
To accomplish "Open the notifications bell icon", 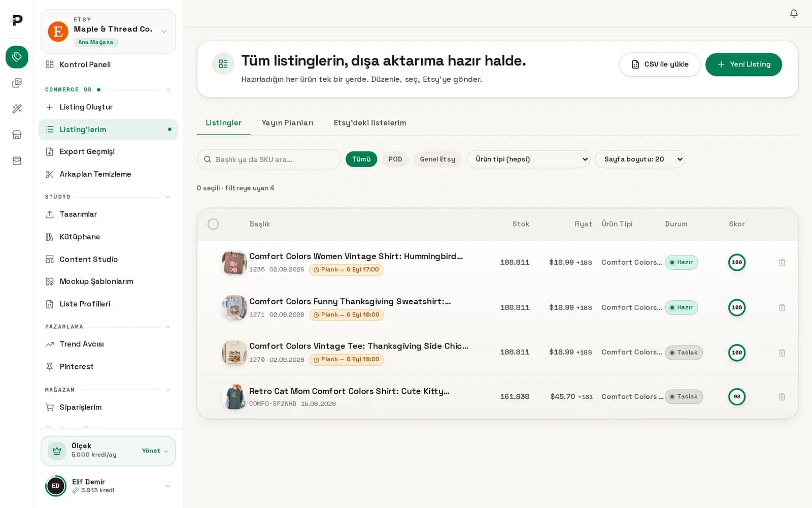I will [x=794, y=13].
